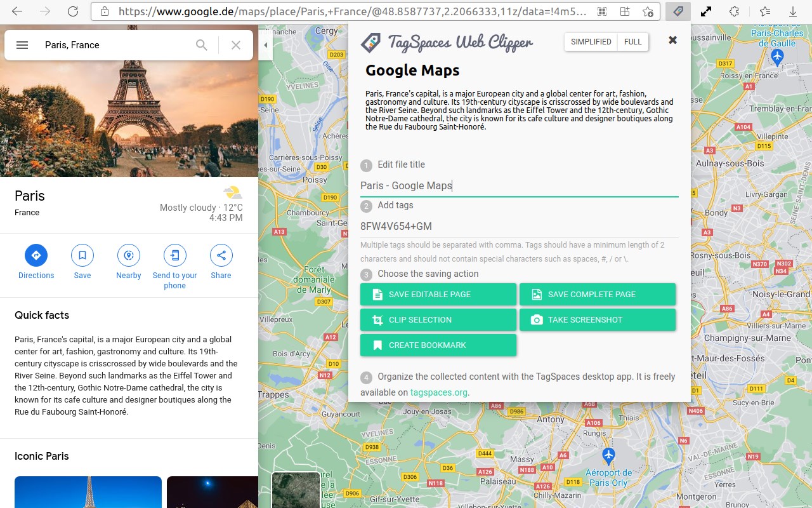Screen dimensions: 812x508
Task: Open the first Iconic Paris photo
Action: [88, 492]
